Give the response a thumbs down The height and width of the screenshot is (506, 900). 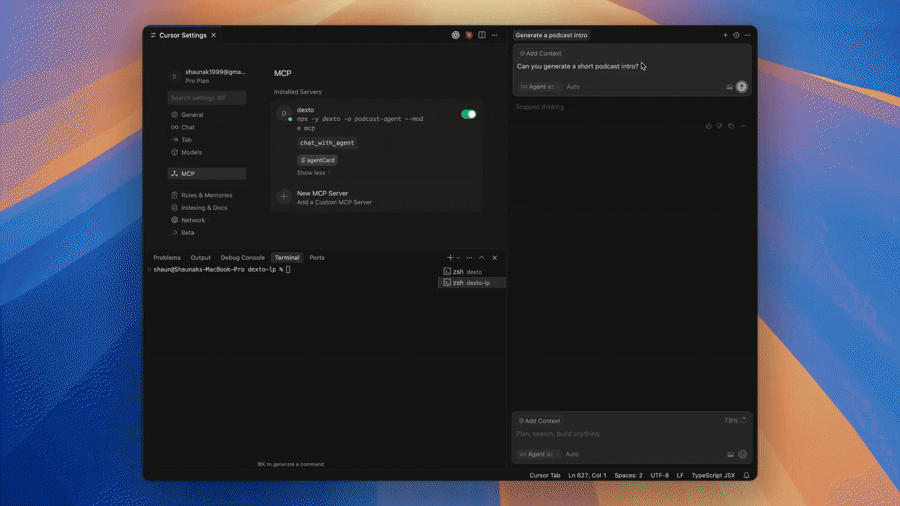[720, 126]
